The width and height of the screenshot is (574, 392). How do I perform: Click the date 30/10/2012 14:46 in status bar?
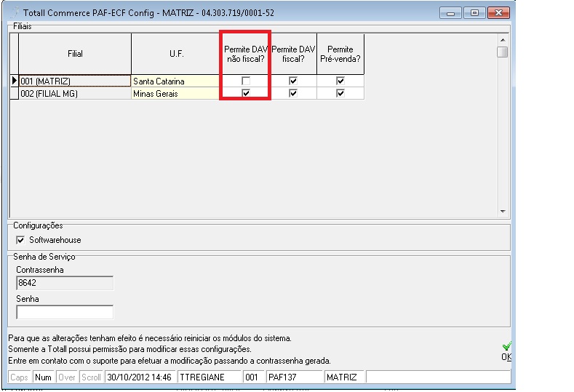140,377
